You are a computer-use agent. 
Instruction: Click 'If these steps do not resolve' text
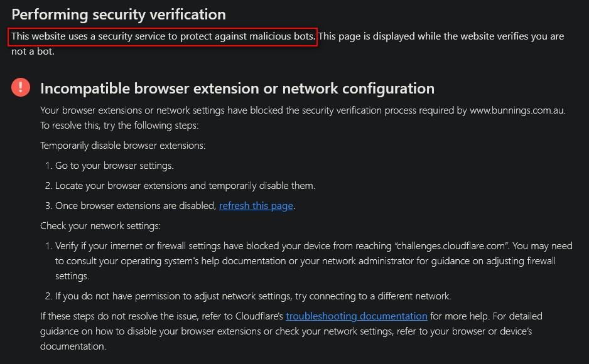click(161, 316)
